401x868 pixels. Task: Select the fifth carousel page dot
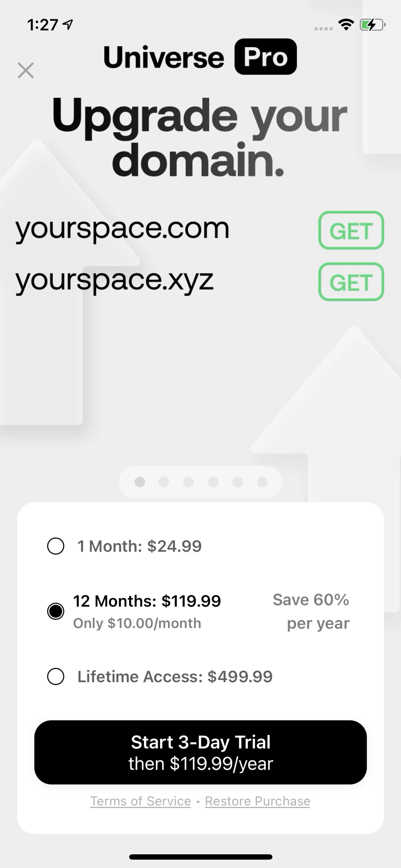237,482
